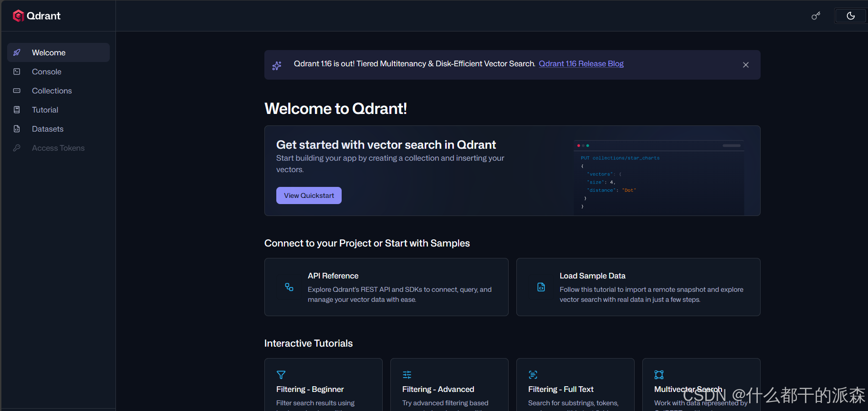The image size is (868, 411).
Task: Open the Filtering - Beginner tutorial card
Action: click(x=324, y=384)
